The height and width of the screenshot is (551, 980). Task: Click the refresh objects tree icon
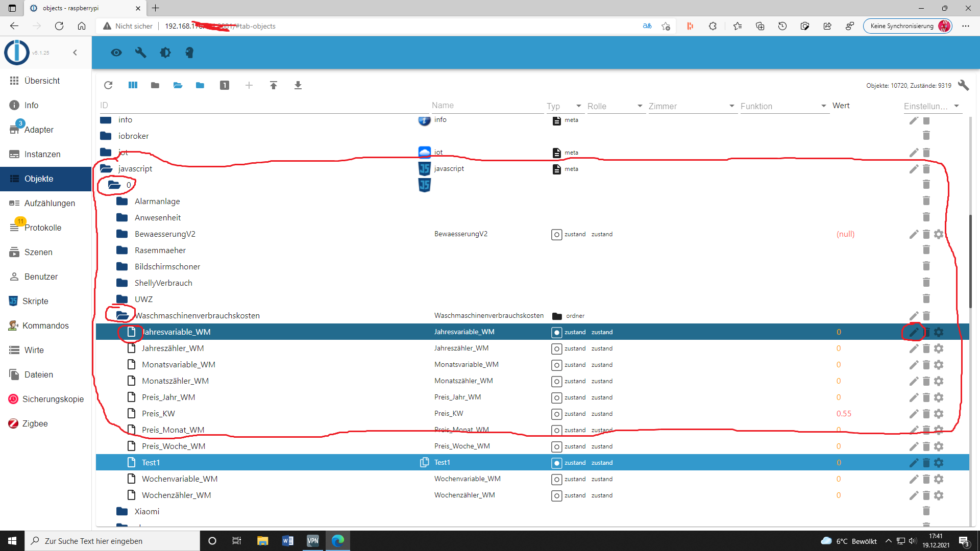coord(108,85)
